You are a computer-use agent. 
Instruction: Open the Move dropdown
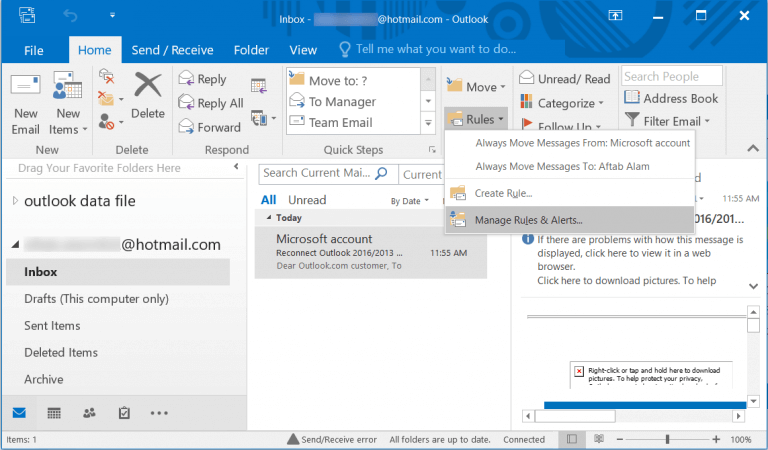pyautogui.click(x=476, y=86)
